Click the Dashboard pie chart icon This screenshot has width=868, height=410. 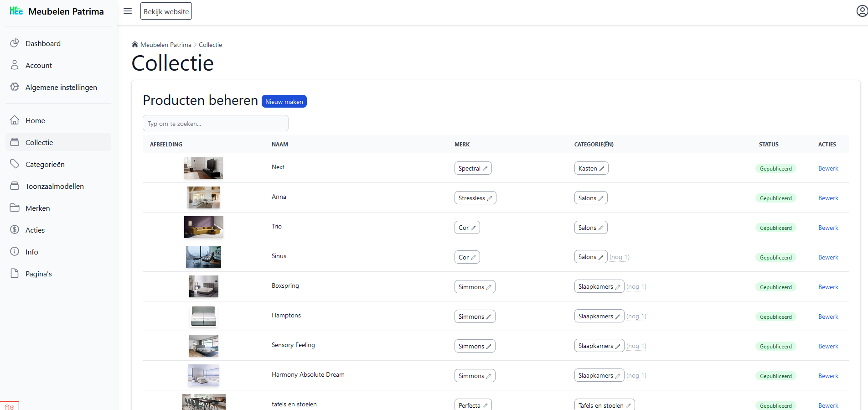click(15, 43)
